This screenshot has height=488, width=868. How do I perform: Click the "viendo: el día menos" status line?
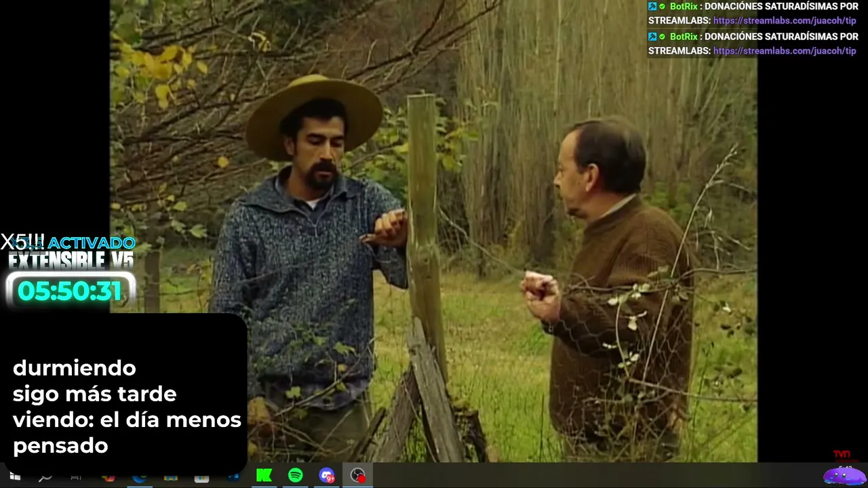127,420
